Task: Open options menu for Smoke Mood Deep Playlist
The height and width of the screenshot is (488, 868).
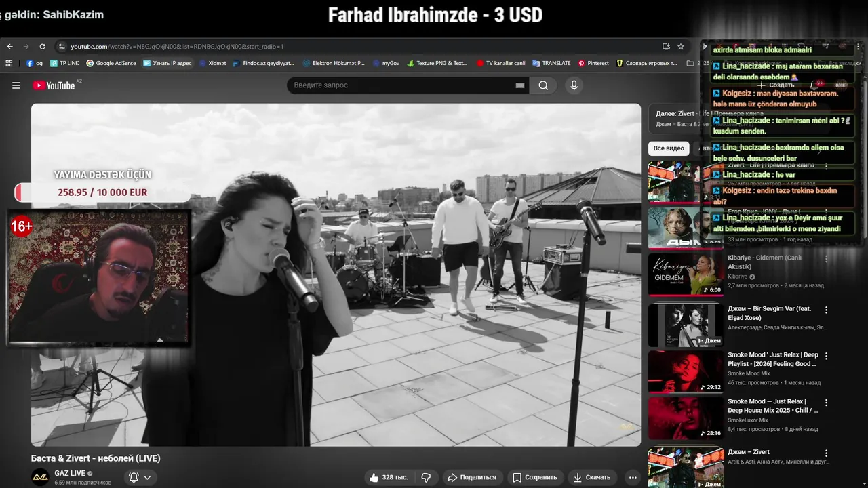Action: [x=826, y=355]
